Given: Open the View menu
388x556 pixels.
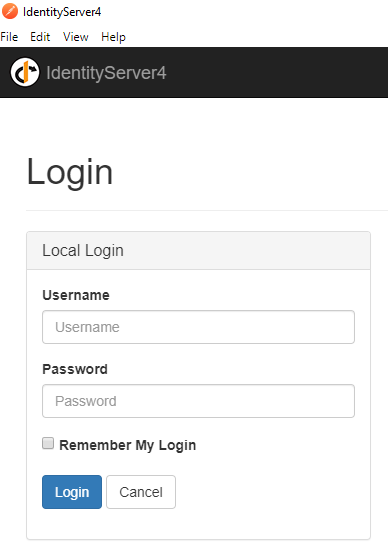Looking at the screenshot, I should point(76,37).
